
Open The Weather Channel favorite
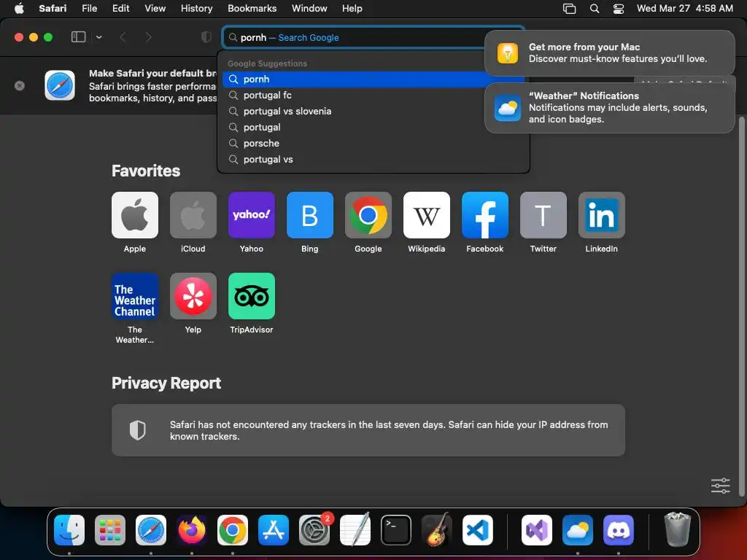coord(135,296)
